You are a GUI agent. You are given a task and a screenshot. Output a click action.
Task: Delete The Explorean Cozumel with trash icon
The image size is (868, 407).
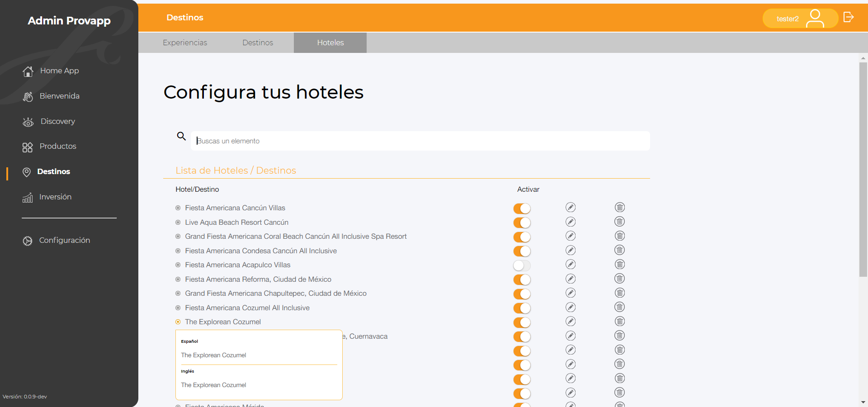pos(620,321)
